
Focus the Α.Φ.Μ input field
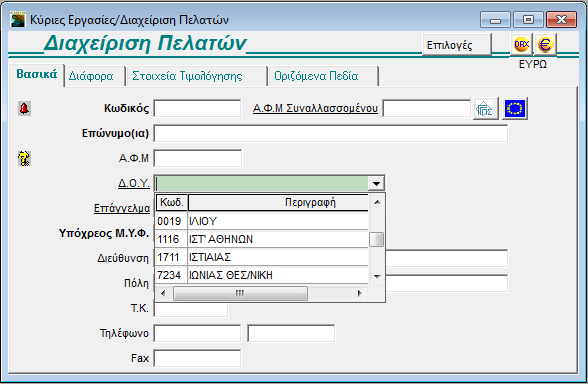[198, 158]
